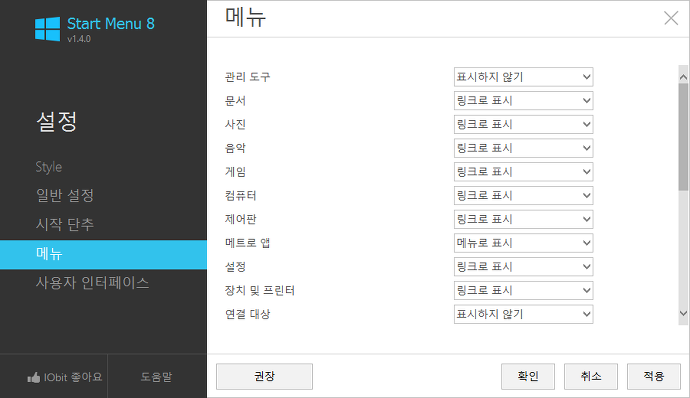Open the 장치 및 프린터 dropdown

pos(523,291)
